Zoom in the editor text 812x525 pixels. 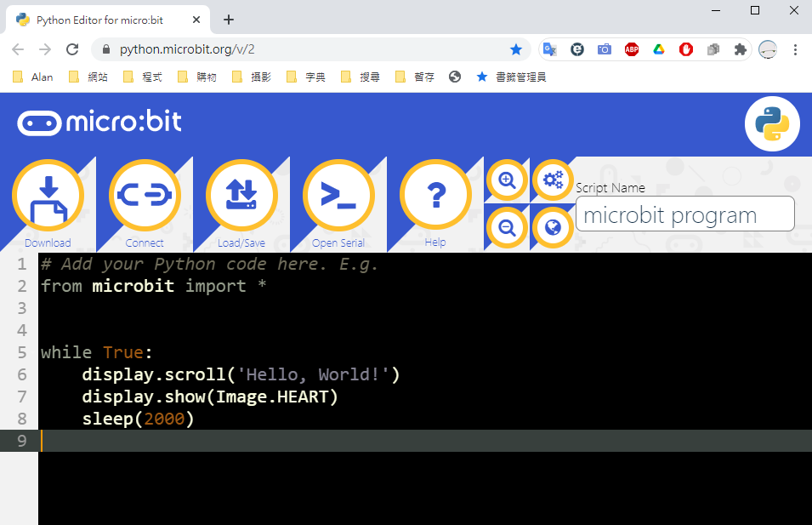(507, 180)
